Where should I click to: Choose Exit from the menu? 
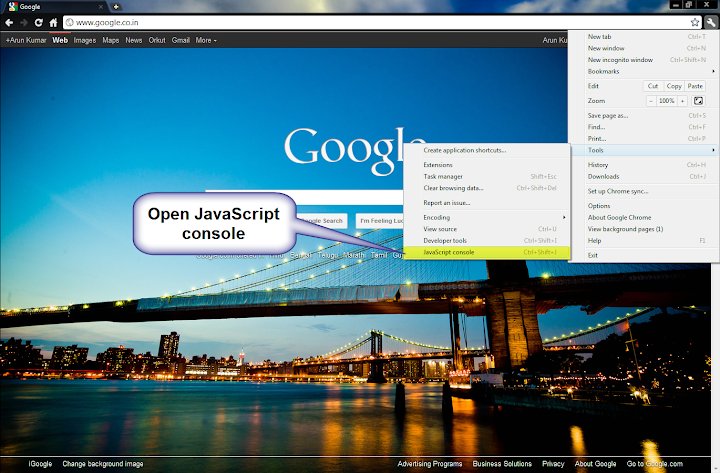(643, 255)
